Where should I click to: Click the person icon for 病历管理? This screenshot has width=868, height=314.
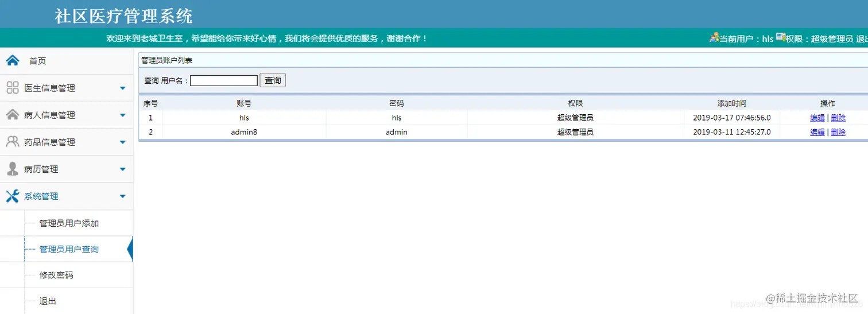pos(13,168)
